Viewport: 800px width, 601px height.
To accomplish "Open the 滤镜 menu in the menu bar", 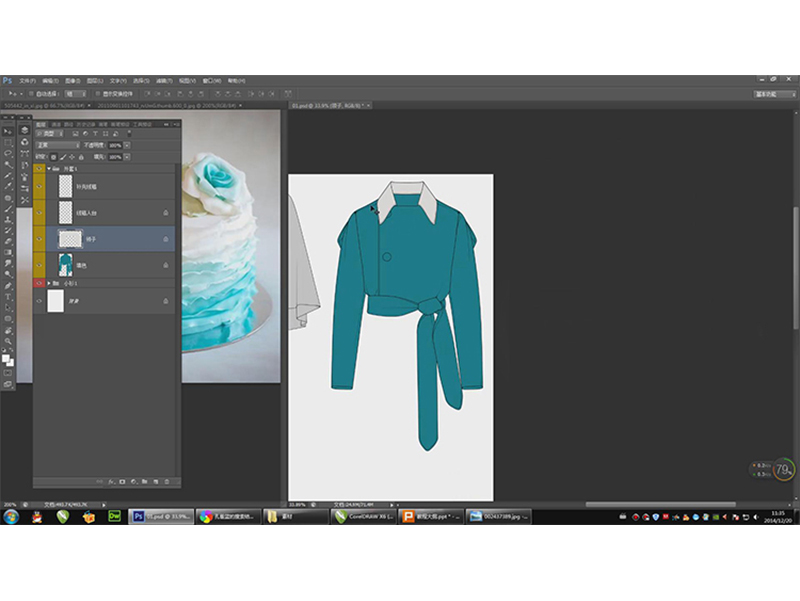I will [x=161, y=80].
